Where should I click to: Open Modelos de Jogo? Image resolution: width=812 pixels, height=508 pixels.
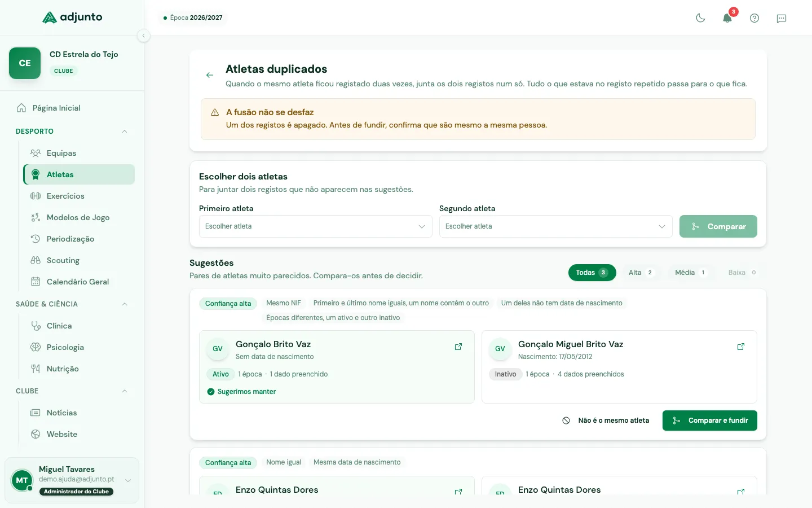[x=79, y=217]
